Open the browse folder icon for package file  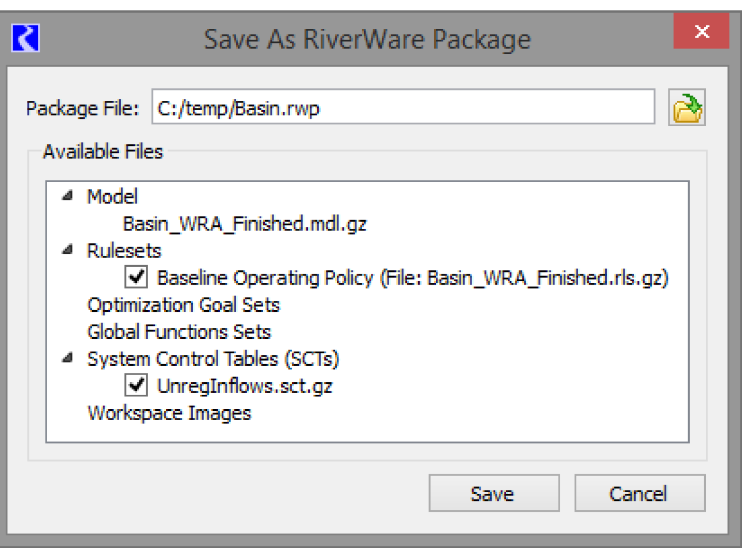click(x=686, y=108)
